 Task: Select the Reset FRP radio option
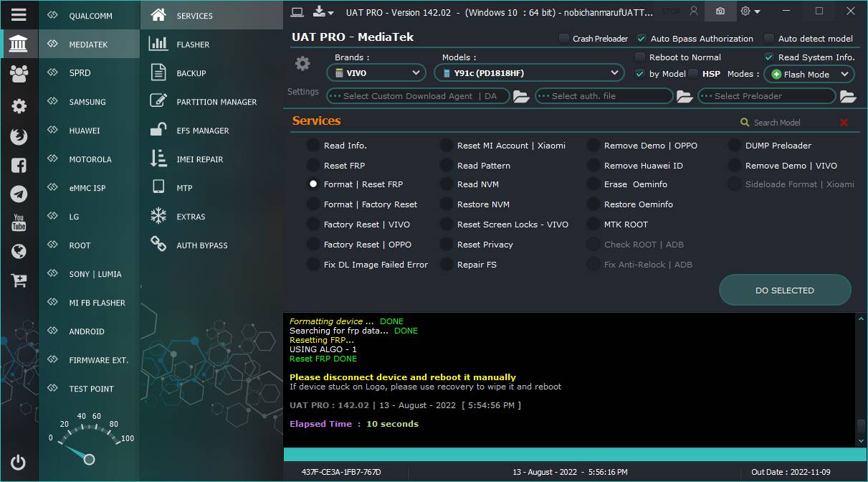click(313, 166)
